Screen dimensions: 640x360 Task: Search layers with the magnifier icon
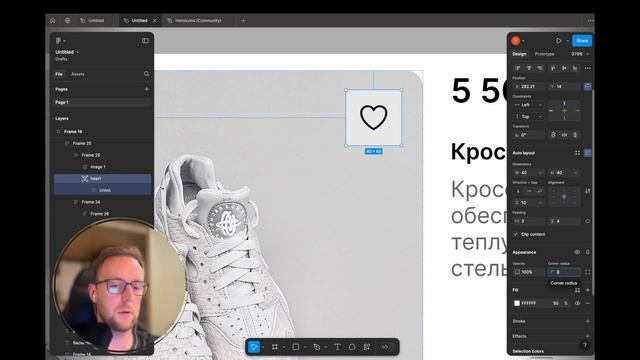(x=146, y=74)
